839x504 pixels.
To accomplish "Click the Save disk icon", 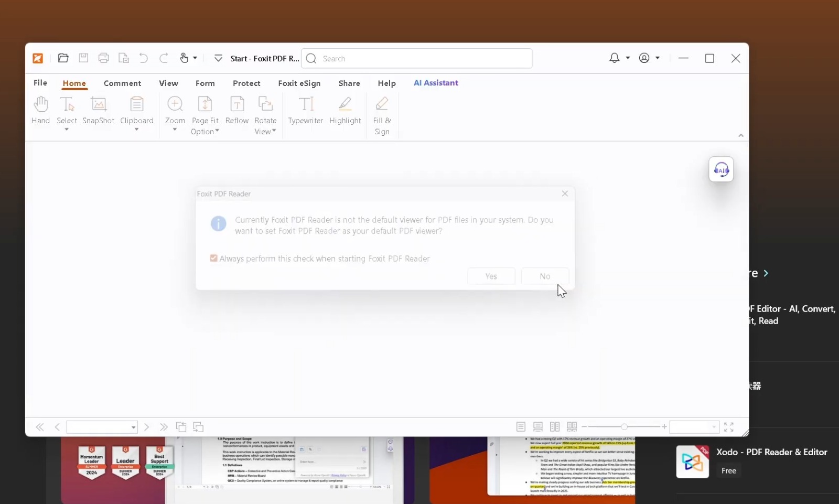I will [x=83, y=58].
